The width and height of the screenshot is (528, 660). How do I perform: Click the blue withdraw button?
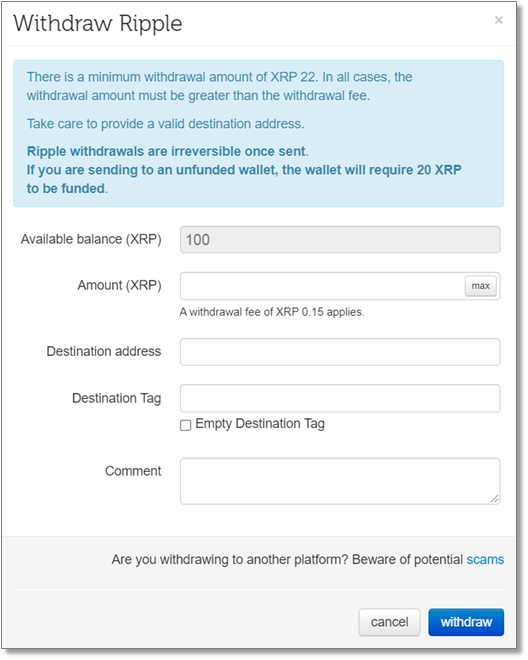click(x=466, y=622)
